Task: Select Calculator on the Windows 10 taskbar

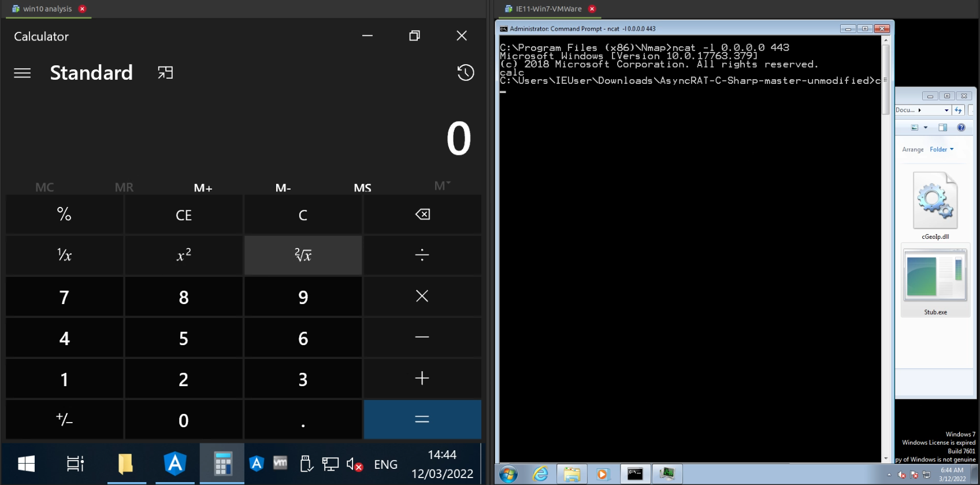Action: 222,464
